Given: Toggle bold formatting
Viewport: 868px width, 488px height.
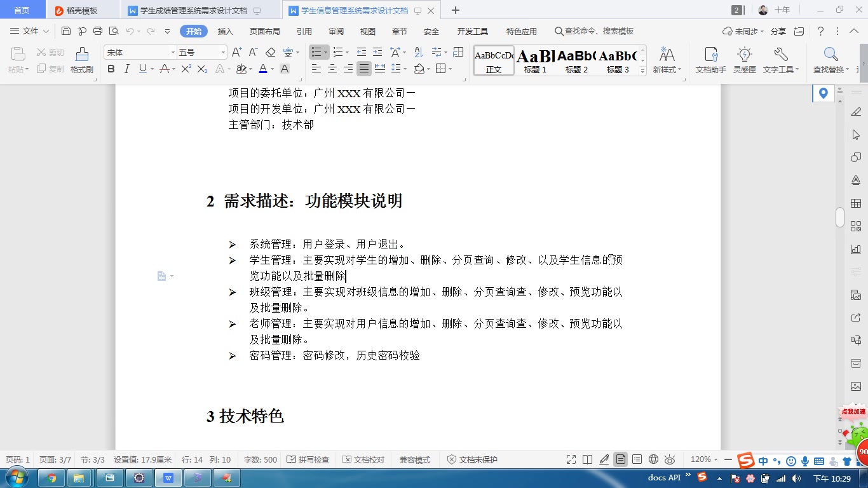Looking at the screenshot, I should point(111,69).
